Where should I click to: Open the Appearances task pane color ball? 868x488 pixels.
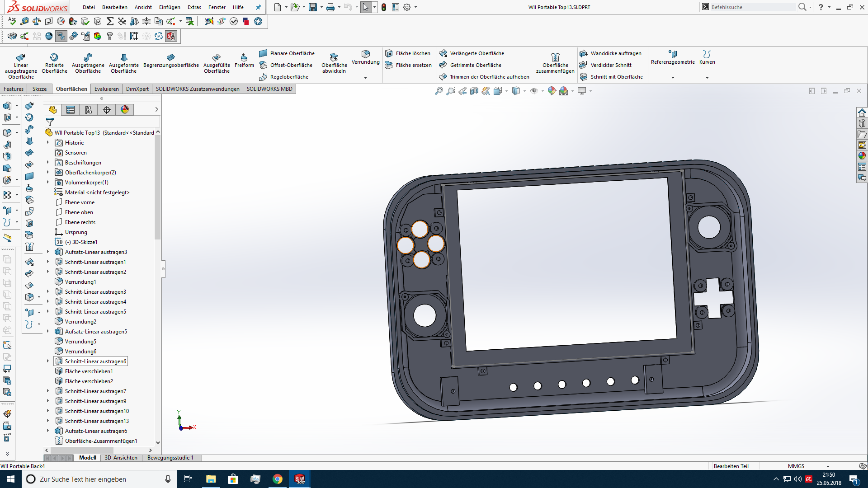[x=862, y=156]
